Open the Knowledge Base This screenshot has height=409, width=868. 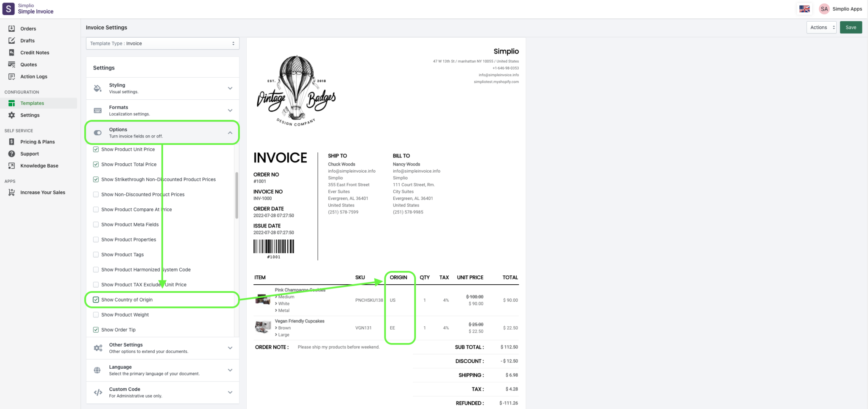tap(39, 165)
